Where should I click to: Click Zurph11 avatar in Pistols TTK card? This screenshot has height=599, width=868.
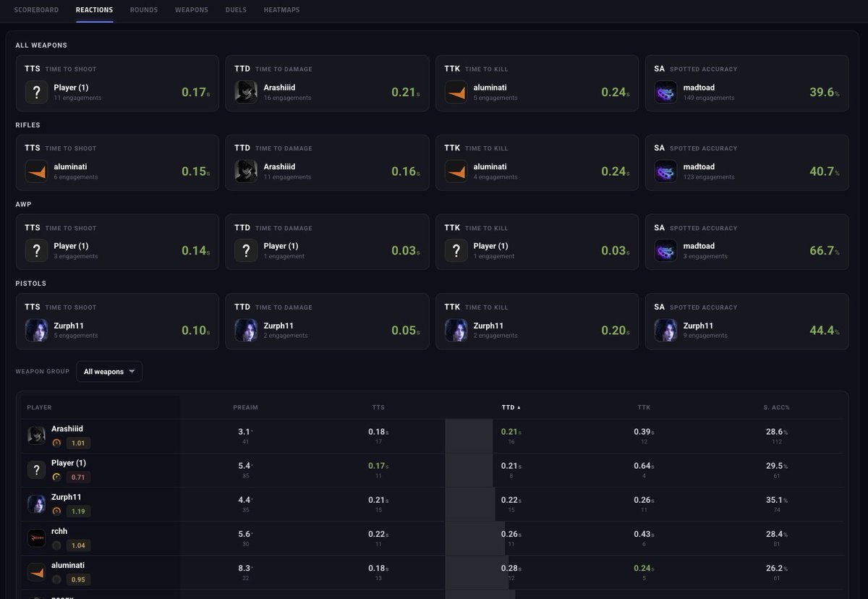(x=456, y=330)
